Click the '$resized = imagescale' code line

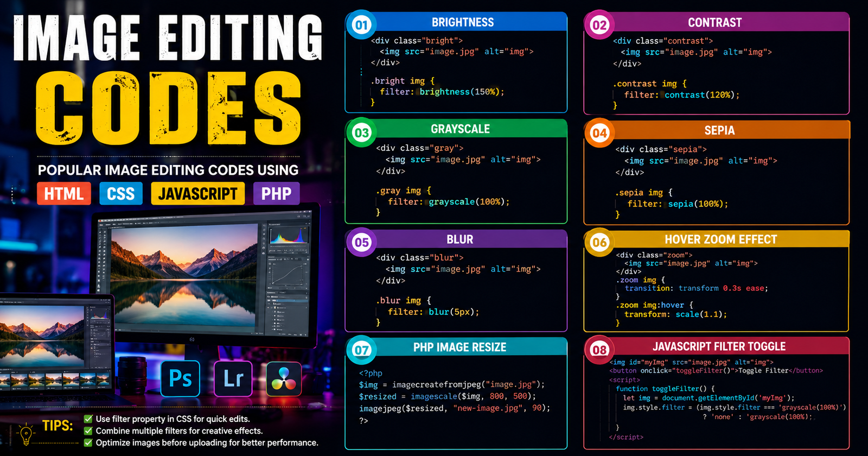pyautogui.click(x=448, y=396)
